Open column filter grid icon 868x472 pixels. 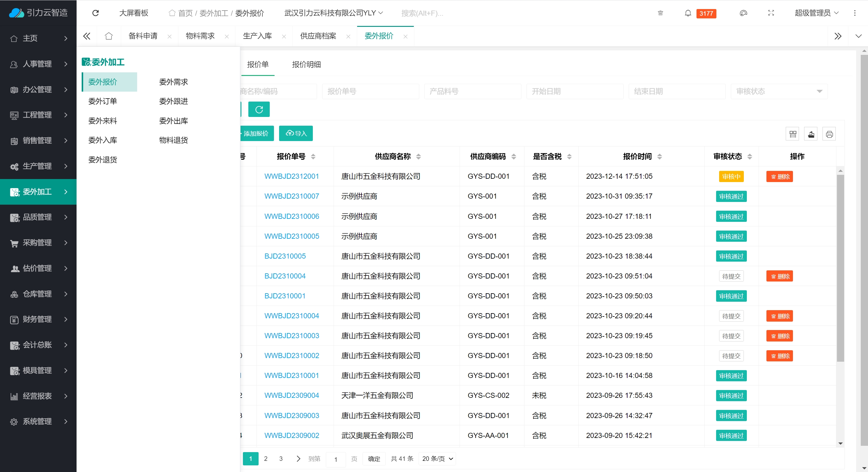(793, 134)
